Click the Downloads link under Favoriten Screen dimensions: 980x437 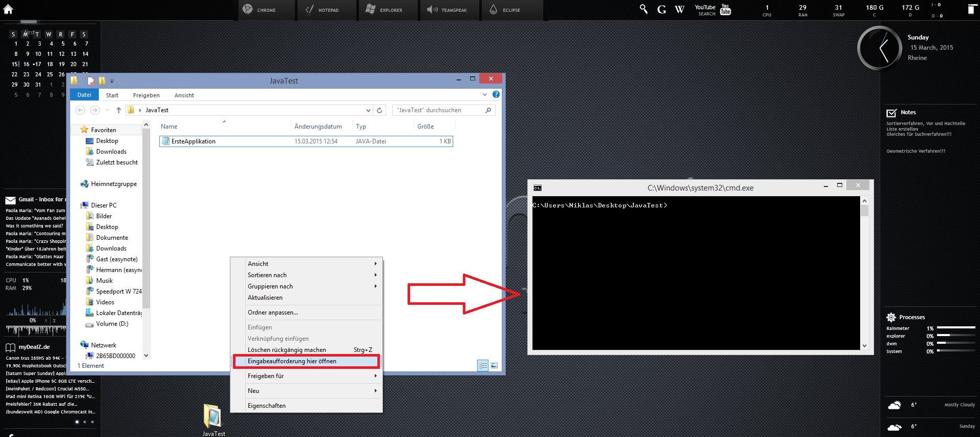111,152
